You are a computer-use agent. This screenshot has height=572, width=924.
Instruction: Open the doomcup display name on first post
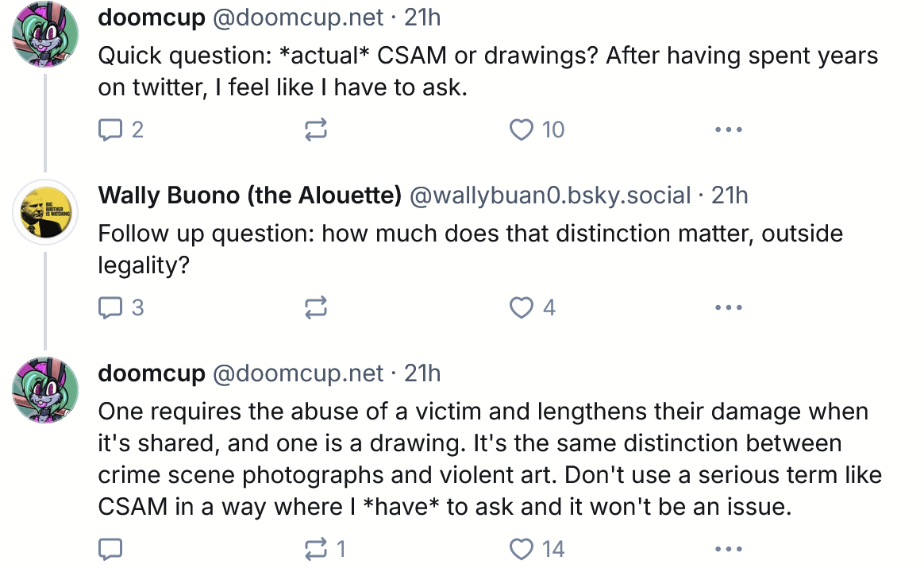[x=151, y=16]
